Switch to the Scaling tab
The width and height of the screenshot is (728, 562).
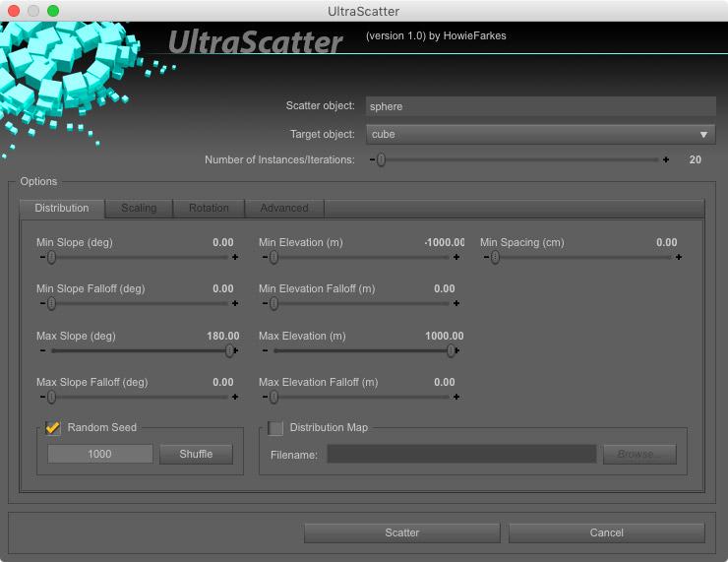pos(139,208)
